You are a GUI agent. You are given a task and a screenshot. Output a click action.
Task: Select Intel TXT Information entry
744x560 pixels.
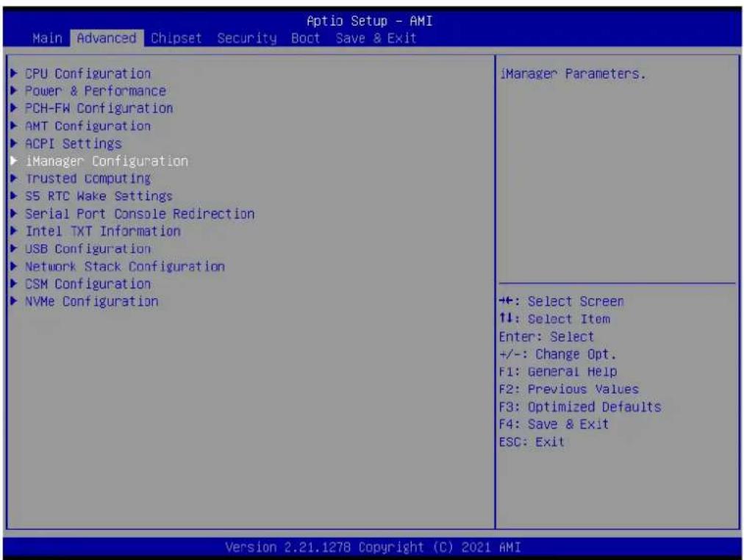pos(102,231)
